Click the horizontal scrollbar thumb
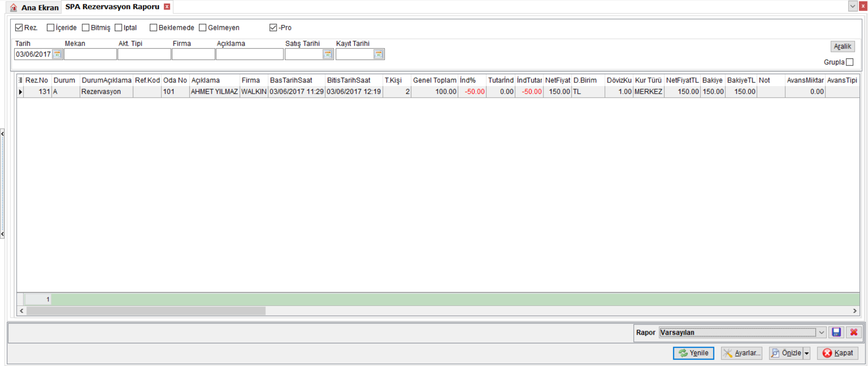This screenshot has height=366, width=868. tap(146, 311)
